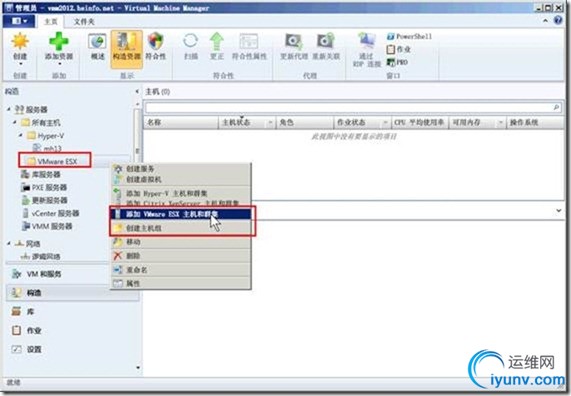Choose 添加 VMware ESX 主机和群集 menu entry
The width and height of the screenshot is (571, 396).
click(180, 214)
